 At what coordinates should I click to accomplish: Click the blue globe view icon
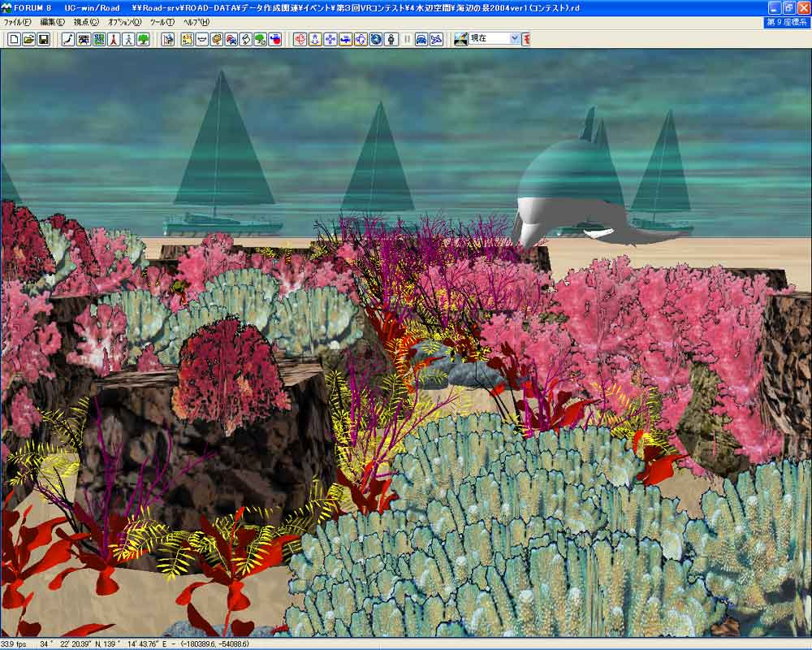[376, 39]
